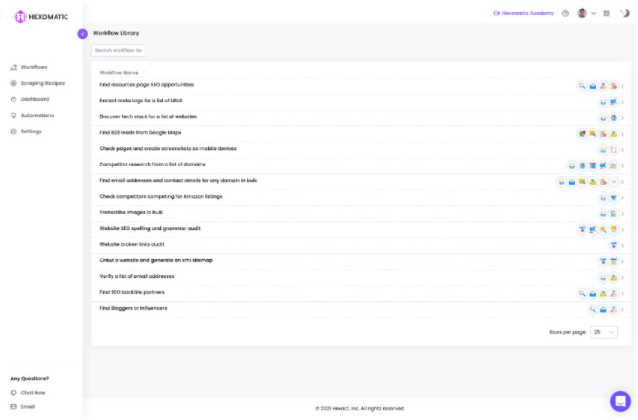Click the Hexomatic logo
638x420 pixels.
pyautogui.click(x=41, y=17)
